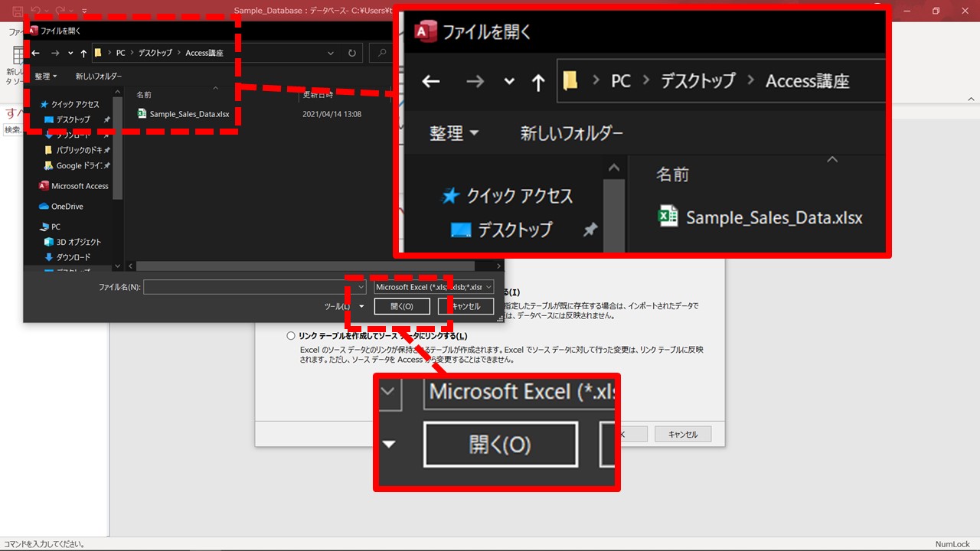Open the recent locations dropdown arrow
Viewport: 980px width, 551px height.
click(x=70, y=54)
